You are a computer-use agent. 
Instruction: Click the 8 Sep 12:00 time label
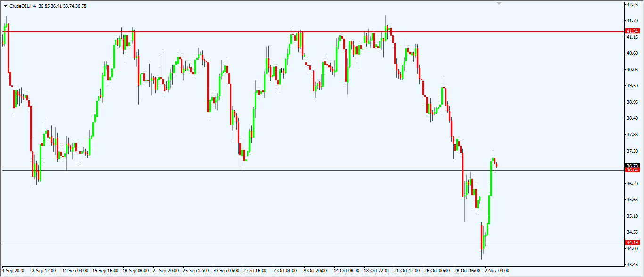(x=44, y=271)
